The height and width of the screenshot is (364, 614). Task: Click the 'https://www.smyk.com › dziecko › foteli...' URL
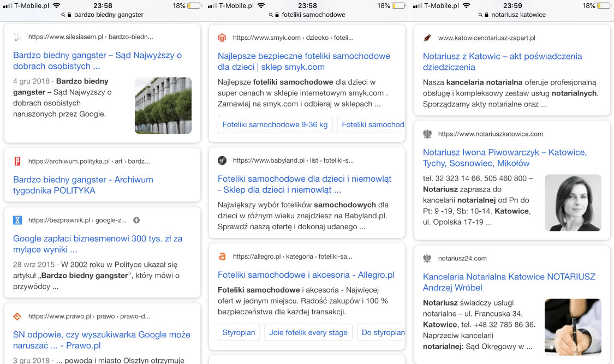(293, 38)
